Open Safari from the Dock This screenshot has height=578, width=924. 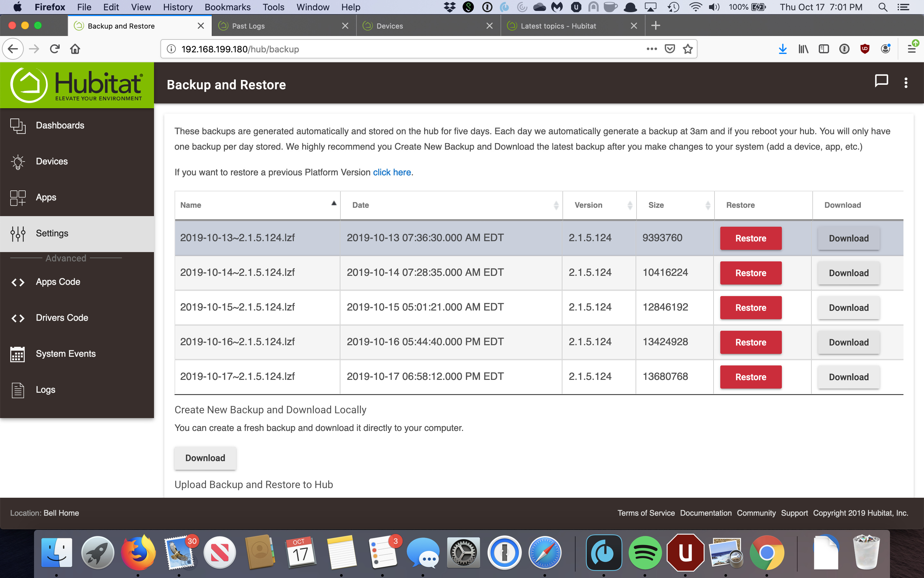[545, 552]
